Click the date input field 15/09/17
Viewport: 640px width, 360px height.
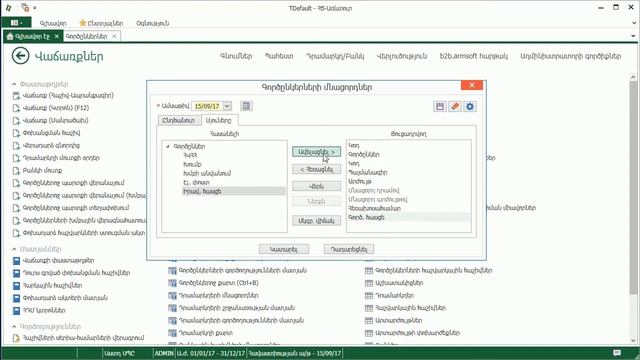click(207, 106)
